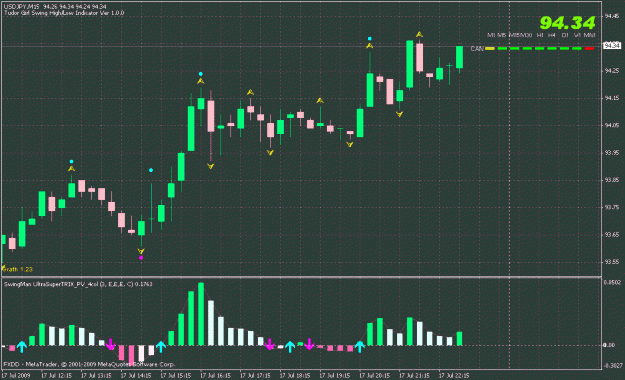Click the green D1 bar in the CAN row
This screenshot has height=380, width=625.
click(x=564, y=49)
